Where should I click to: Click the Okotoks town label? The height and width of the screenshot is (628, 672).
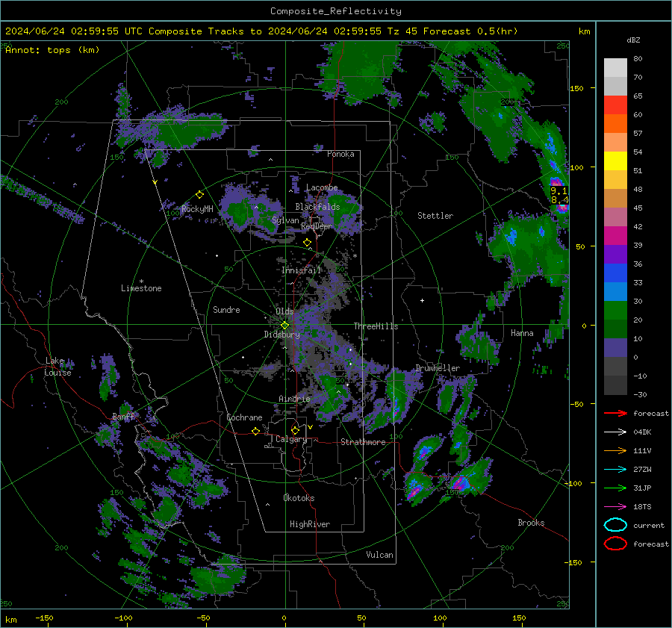click(299, 498)
